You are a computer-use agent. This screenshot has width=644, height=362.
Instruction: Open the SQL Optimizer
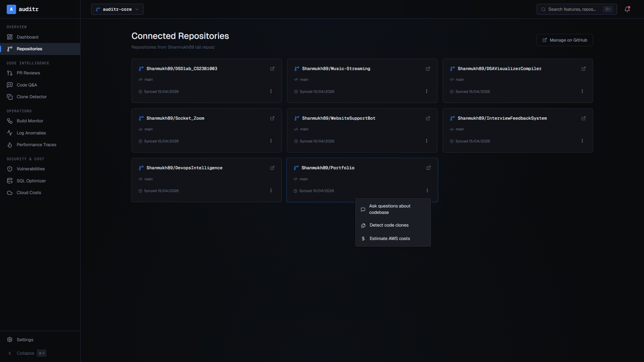(31, 181)
